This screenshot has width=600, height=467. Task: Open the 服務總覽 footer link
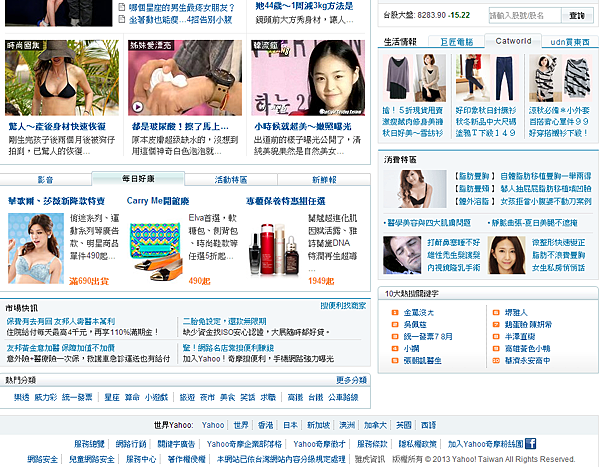pyautogui.click(x=89, y=444)
